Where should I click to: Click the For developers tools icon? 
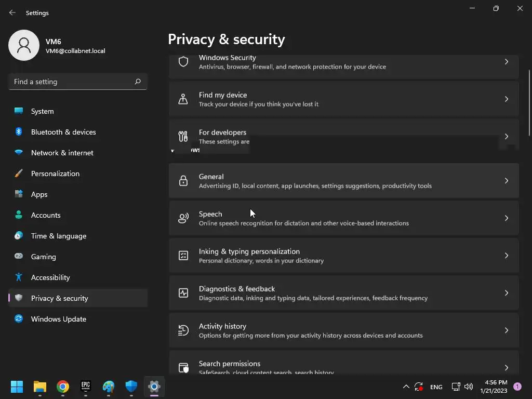click(183, 137)
